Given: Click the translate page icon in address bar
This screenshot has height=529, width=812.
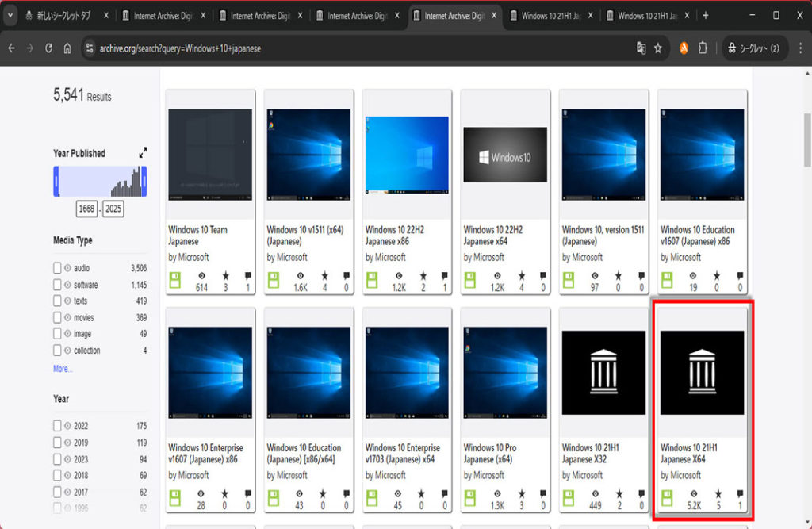Looking at the screenshot, I should [x=641, y=48].
